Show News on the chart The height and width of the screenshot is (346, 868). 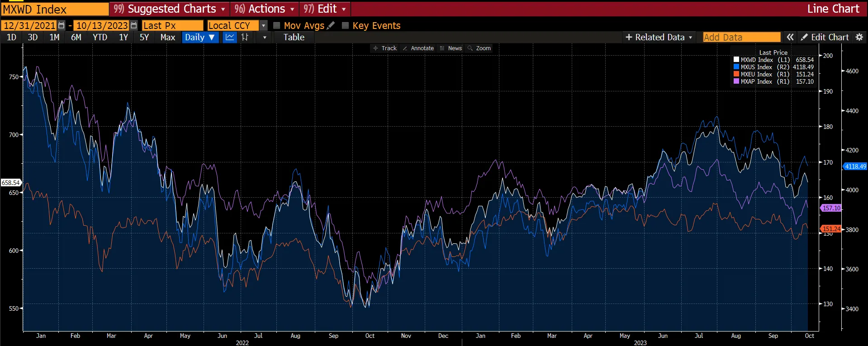pyautogui.click(x=451, y=48)
